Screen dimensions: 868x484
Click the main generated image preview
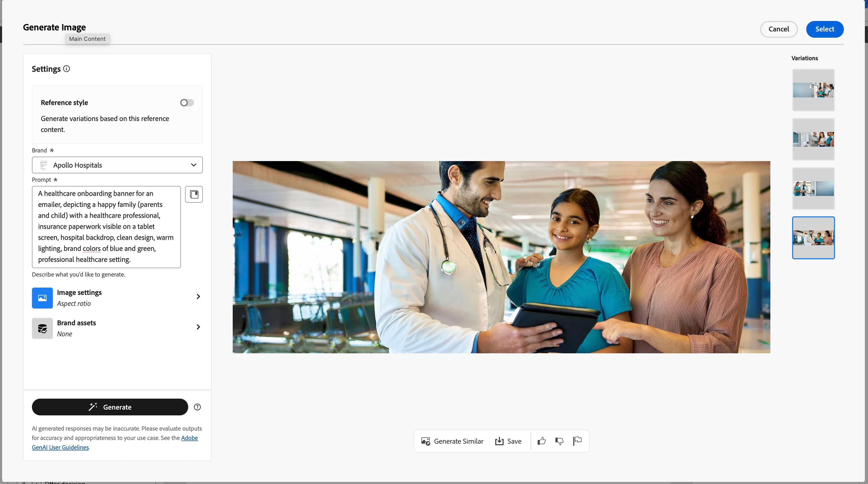pyautogui.click(x=501, y=257)
